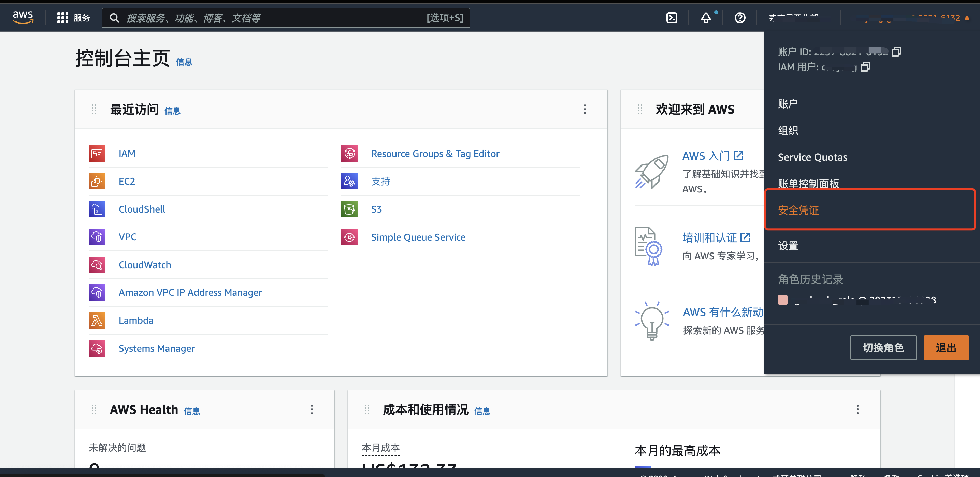Click the S3 bucket icon
The width and height of the screenshot is (980, 477).
point(349,209)
